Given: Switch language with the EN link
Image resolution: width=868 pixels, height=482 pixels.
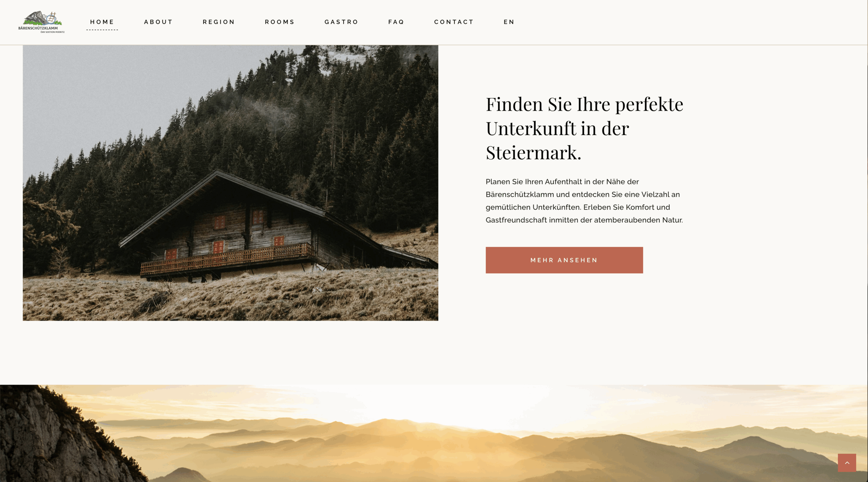Looking at the screenshot, I should pos(509,22).
